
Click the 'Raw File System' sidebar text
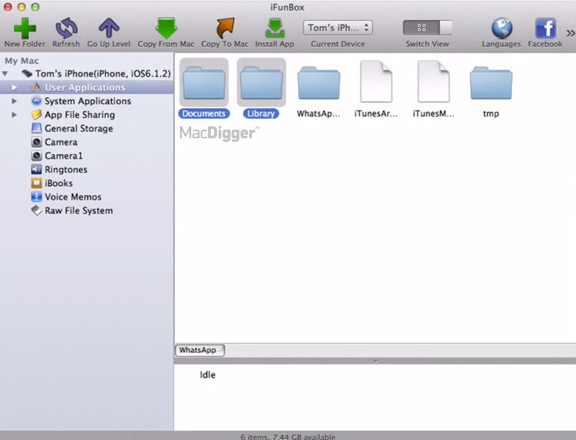point(79,211)
